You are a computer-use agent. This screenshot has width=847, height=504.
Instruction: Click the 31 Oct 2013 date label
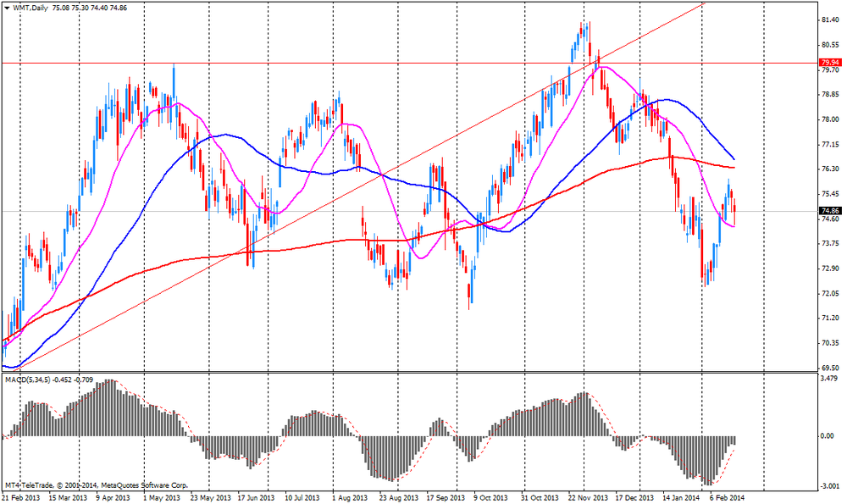pos(540,497)
